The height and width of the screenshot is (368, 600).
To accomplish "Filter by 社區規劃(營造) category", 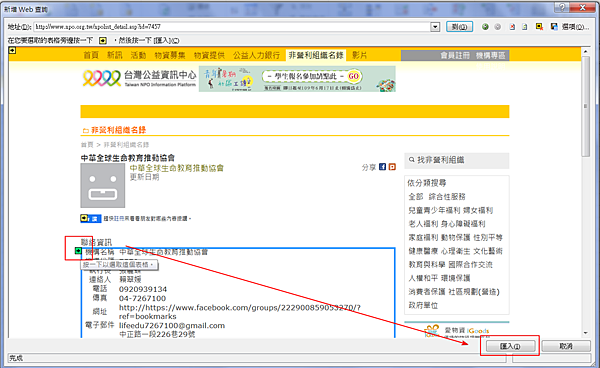I will tap(474, 292).
